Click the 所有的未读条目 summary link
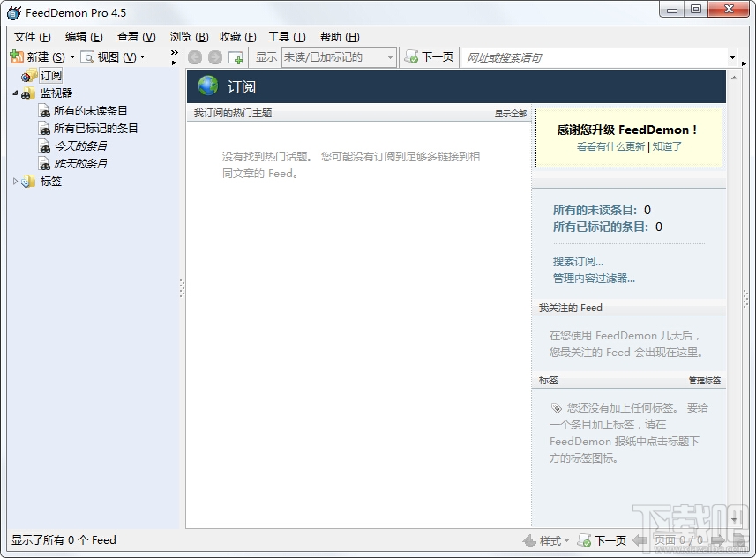This screenshot has height=558, width=756. [x=595, y=210]
